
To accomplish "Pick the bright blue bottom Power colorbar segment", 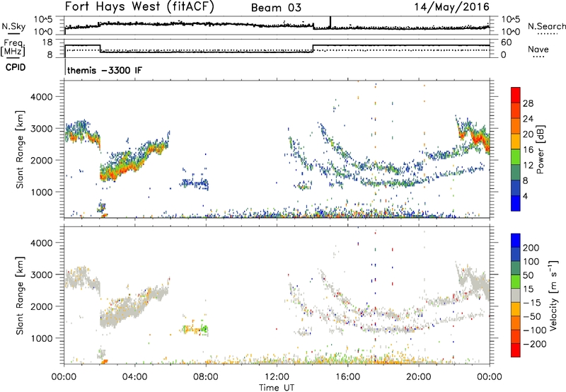I will pyautogui.click(x=516, y=203).
